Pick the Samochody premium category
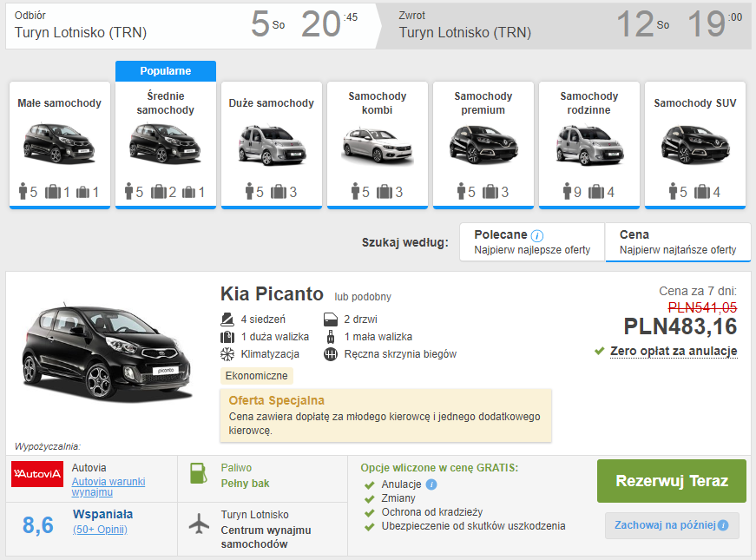 [x=483, y=145]
